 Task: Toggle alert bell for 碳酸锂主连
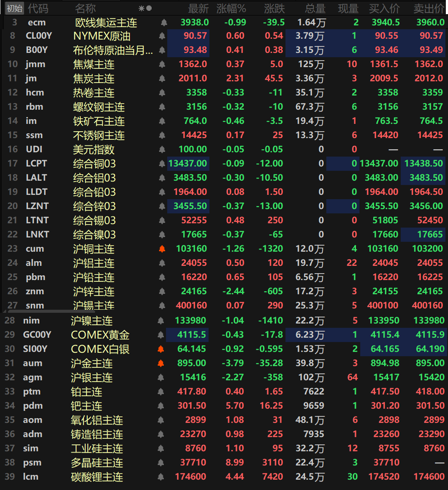(160, 477)
